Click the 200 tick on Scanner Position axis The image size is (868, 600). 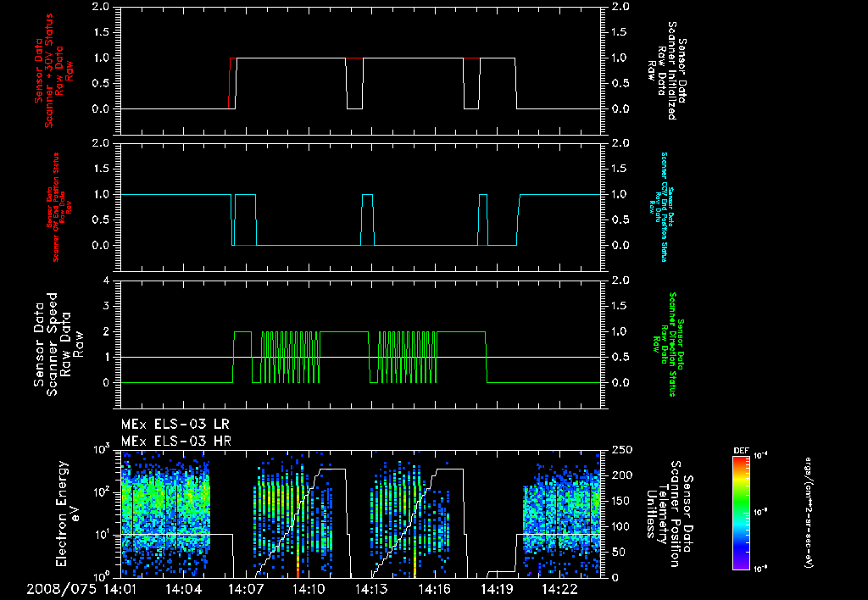(622, 475)
